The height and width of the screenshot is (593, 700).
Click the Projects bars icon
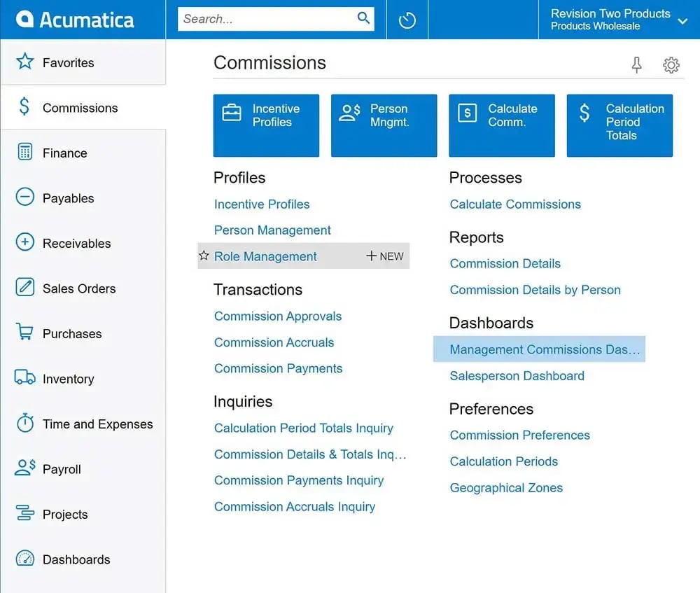(25, 512)
